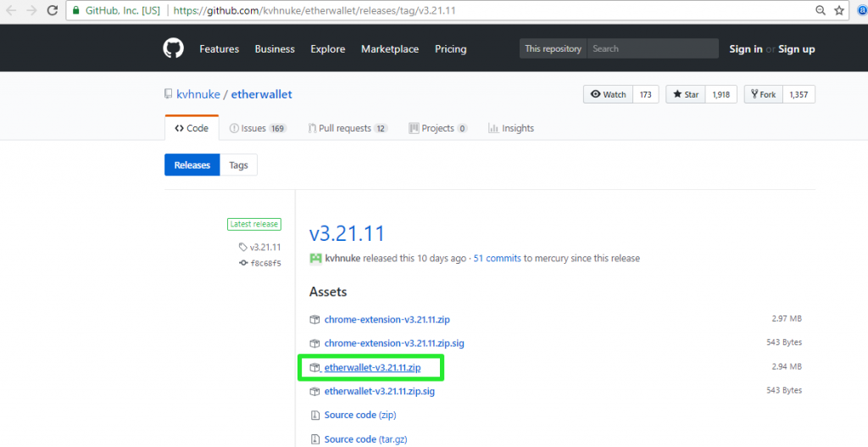Click the repository book icon beside kvhnuke
The image size is (868, 447).
tap(169, 94)
